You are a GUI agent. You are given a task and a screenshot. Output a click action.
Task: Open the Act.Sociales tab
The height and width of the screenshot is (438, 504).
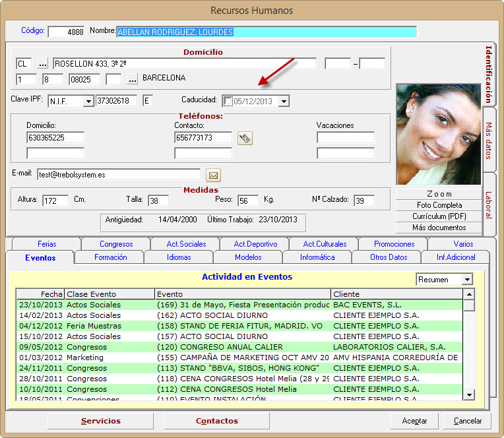click(186, 244)
